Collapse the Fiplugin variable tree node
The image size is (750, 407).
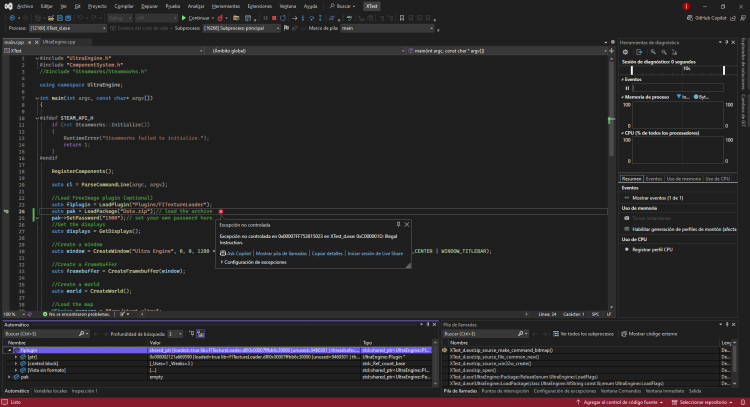tap(12, 351)
